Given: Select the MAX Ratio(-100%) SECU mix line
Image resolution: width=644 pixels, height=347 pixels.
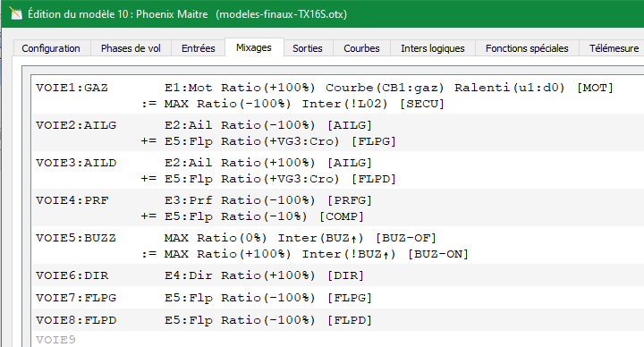Looking at the screenshot, I should click(x=337, y=104).
